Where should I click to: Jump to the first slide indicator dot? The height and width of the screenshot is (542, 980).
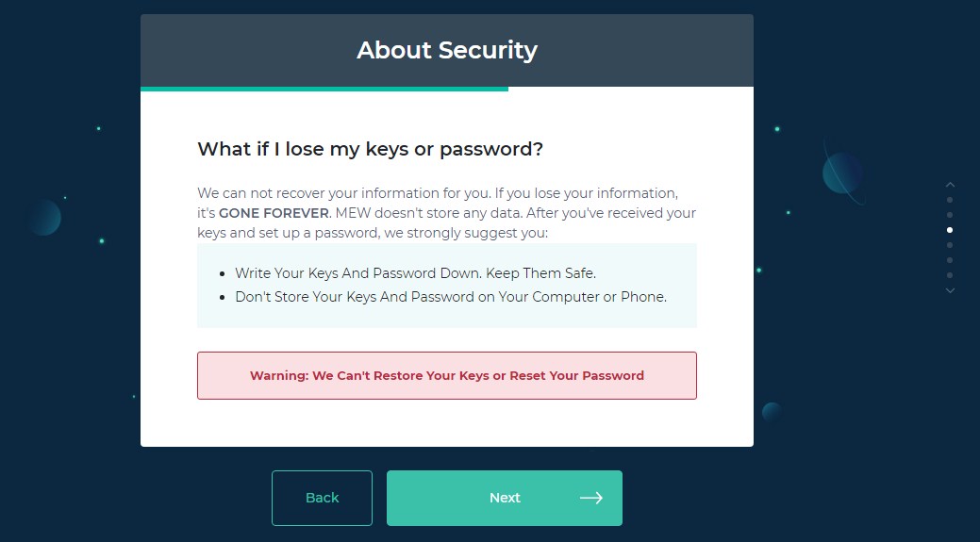[x=950, y=200]
